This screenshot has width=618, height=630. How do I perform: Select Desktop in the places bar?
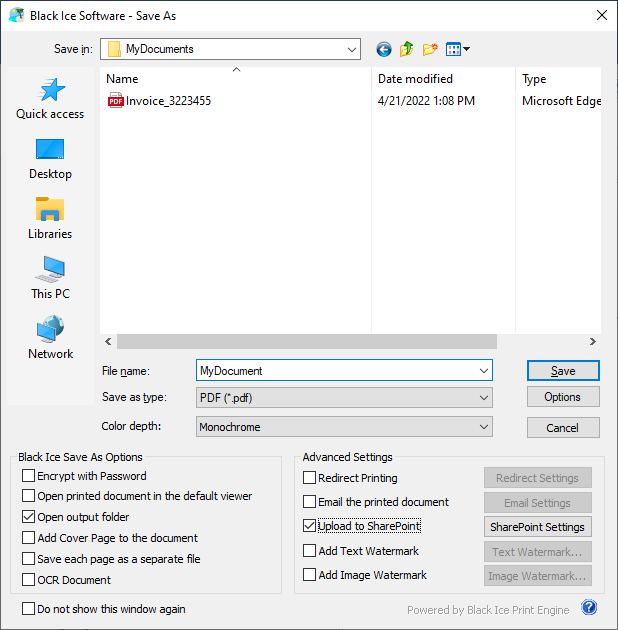[50, 158]
